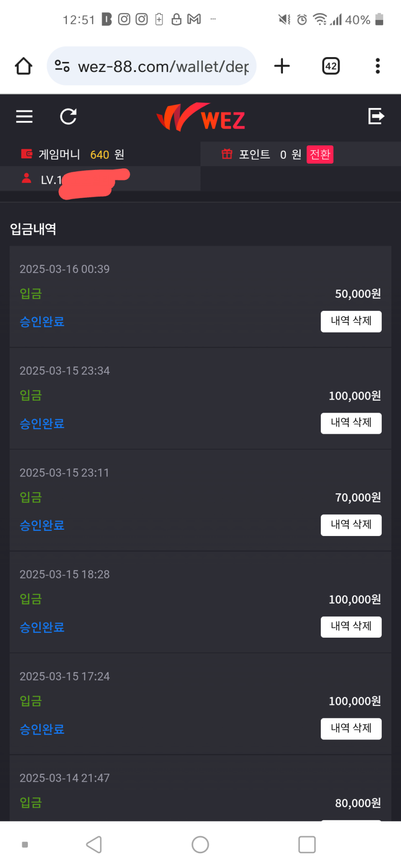Delete the 2025-03-15 18:28 deposit record

(351, 627)
